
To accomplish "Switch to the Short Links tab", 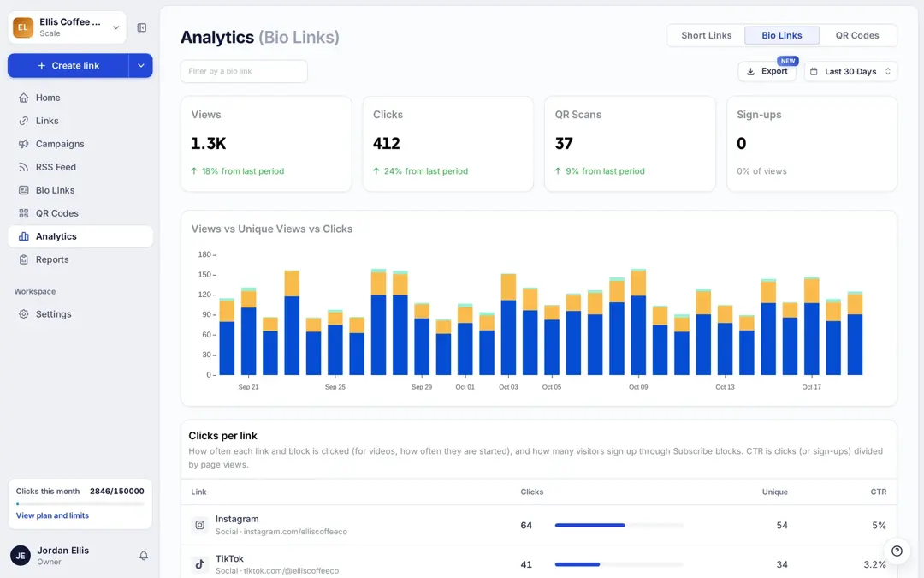I will pyautogui.click(x=707, y=35).
